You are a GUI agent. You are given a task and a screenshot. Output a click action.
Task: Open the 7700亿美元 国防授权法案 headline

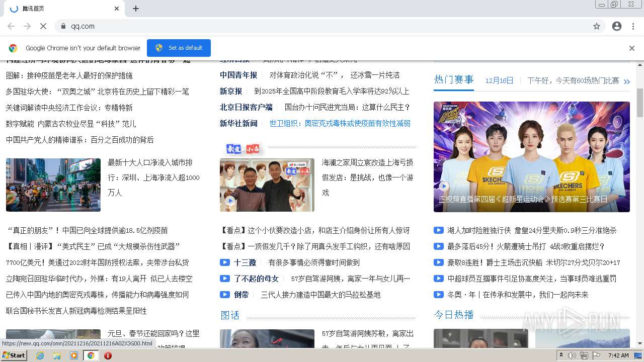click(x=98, y=262)
